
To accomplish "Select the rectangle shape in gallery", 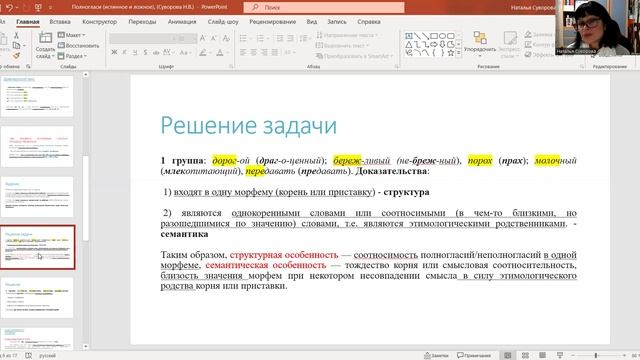I will (434, 36).
